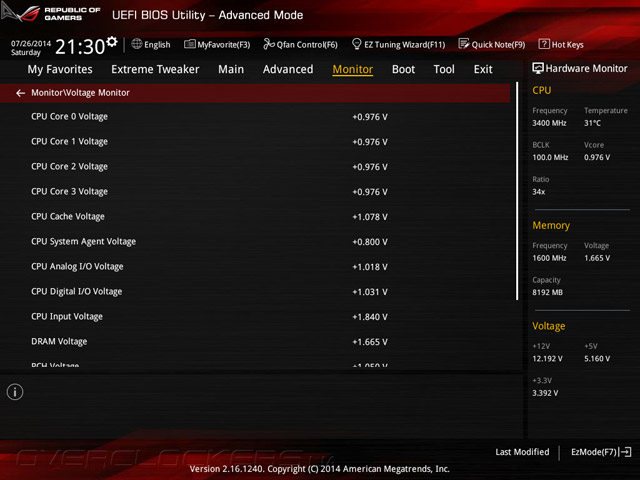Click the version copyright footer text
Image resolution: width=640 pixels, height=480 pixels.
[x=320, y=469]
